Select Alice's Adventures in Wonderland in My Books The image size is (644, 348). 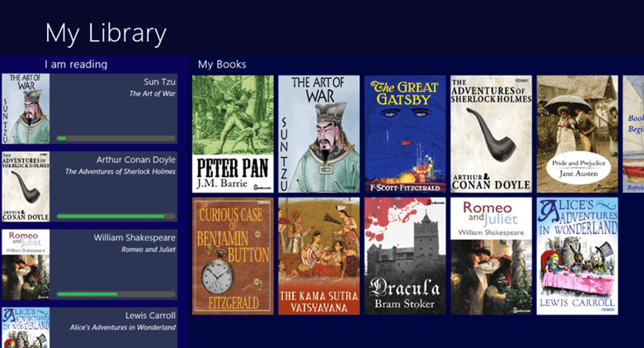coord(577,256)
